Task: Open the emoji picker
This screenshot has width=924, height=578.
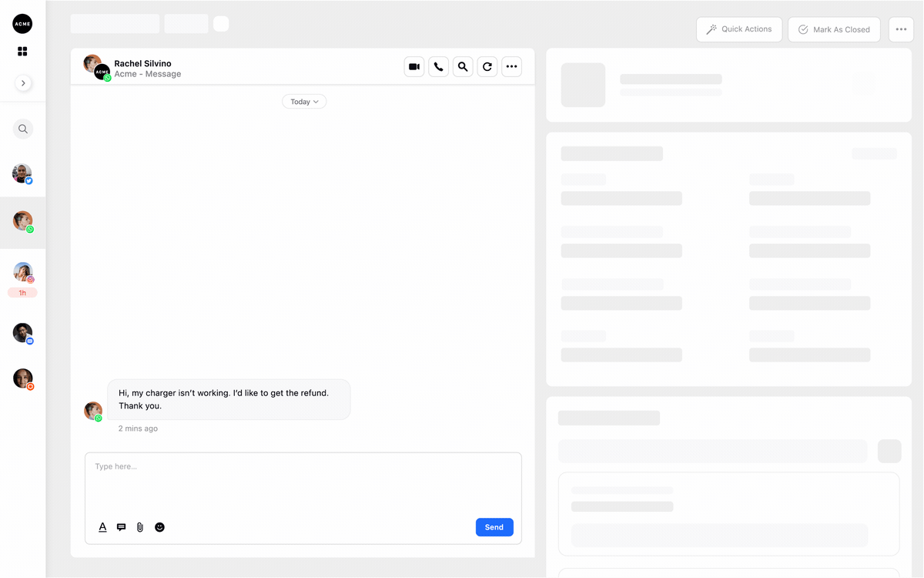Action: click(159, 527)
